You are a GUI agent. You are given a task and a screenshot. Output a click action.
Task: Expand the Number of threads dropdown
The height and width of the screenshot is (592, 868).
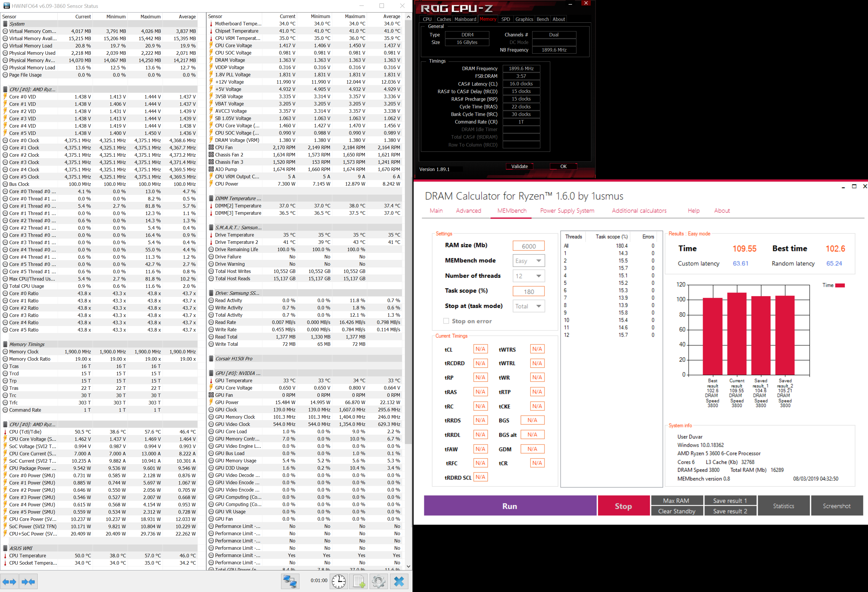point(528,276)
